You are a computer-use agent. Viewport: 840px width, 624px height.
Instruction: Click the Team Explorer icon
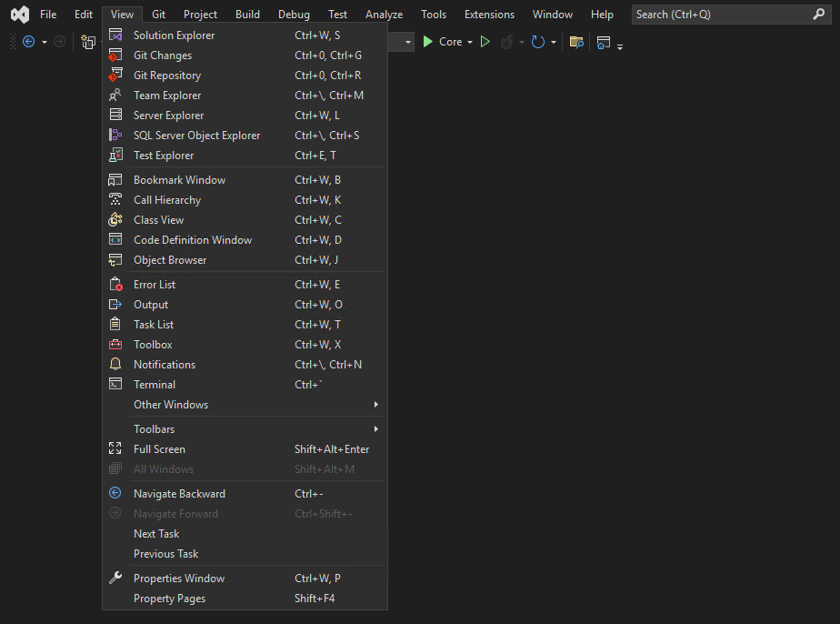pos(115,95)
